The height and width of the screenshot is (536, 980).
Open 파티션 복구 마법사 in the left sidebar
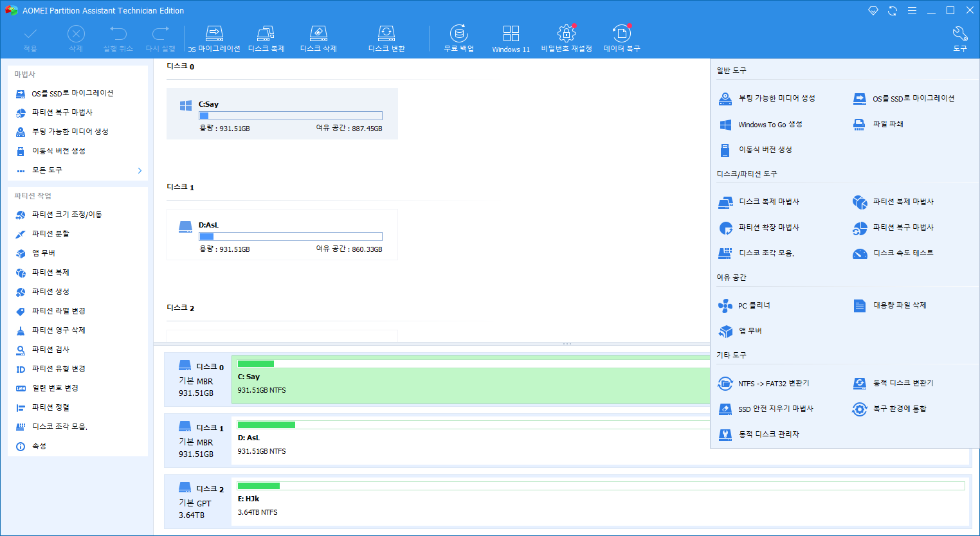54,112
